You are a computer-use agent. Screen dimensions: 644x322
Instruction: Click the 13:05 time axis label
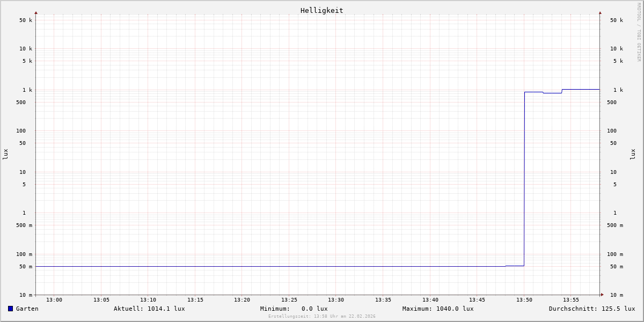click(x=101, y=300)
